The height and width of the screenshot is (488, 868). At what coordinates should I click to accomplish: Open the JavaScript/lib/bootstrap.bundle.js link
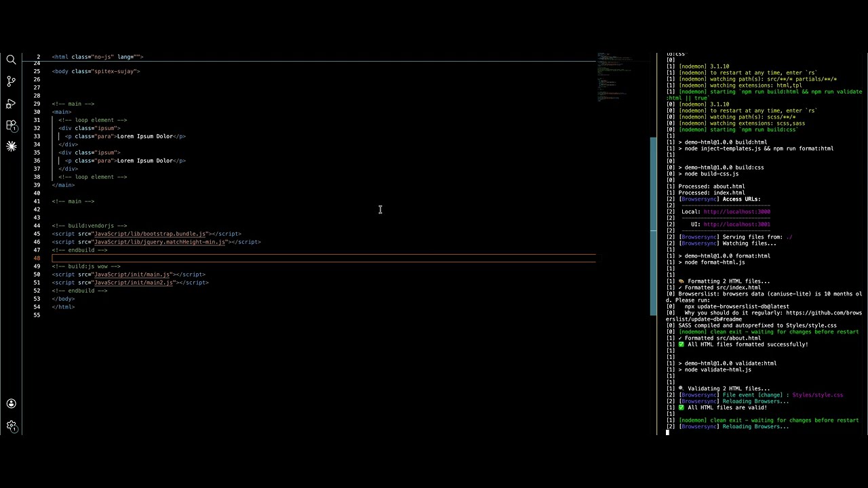[x=149, y=234]
